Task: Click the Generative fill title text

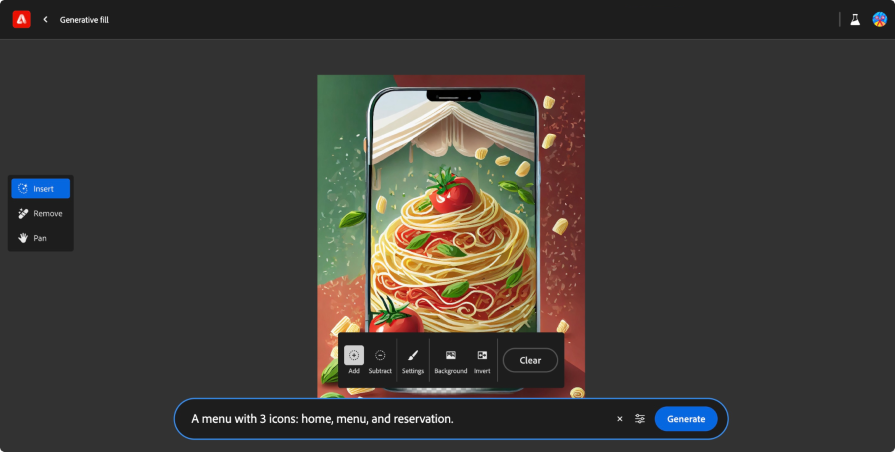Action: pos(85,19)
